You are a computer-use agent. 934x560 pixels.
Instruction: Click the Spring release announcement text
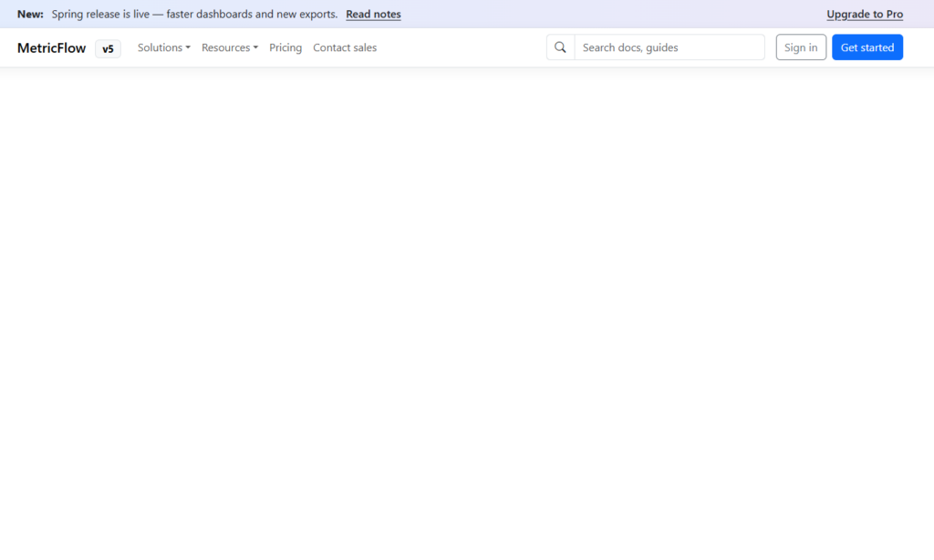click(194, 15)
